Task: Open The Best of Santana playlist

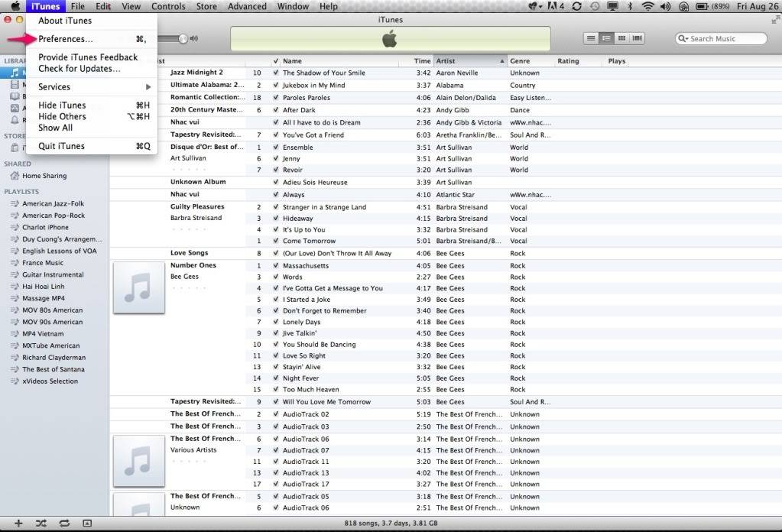Action: pyautogui.click(x=54, y=369)
